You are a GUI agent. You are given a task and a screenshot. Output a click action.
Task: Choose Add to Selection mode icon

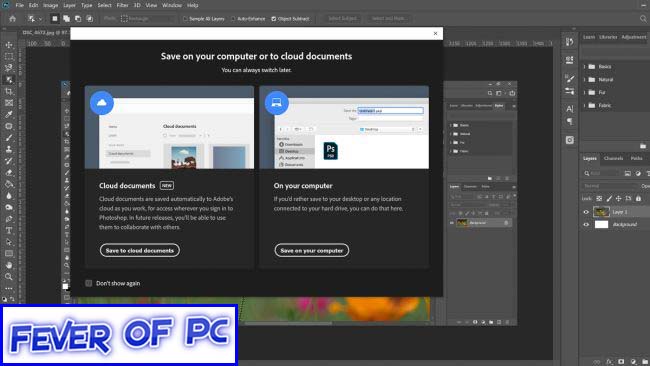click(x=66, y=19)
